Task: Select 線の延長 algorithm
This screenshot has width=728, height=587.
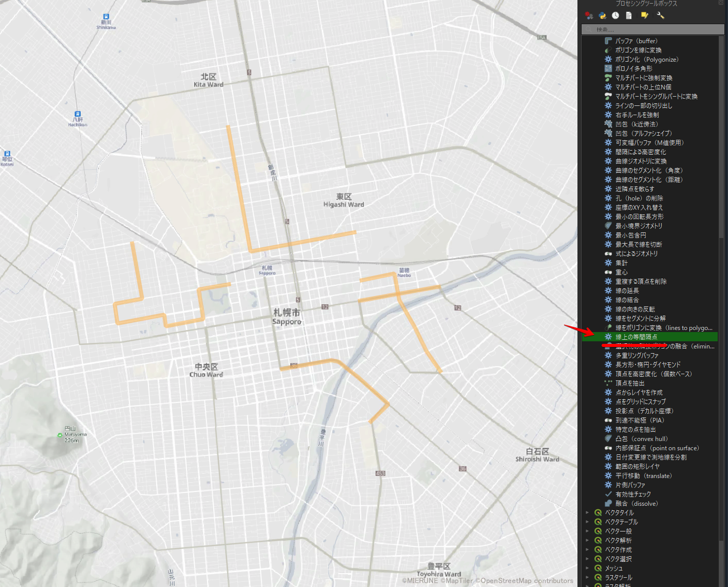Action: (x=627, y=290)
